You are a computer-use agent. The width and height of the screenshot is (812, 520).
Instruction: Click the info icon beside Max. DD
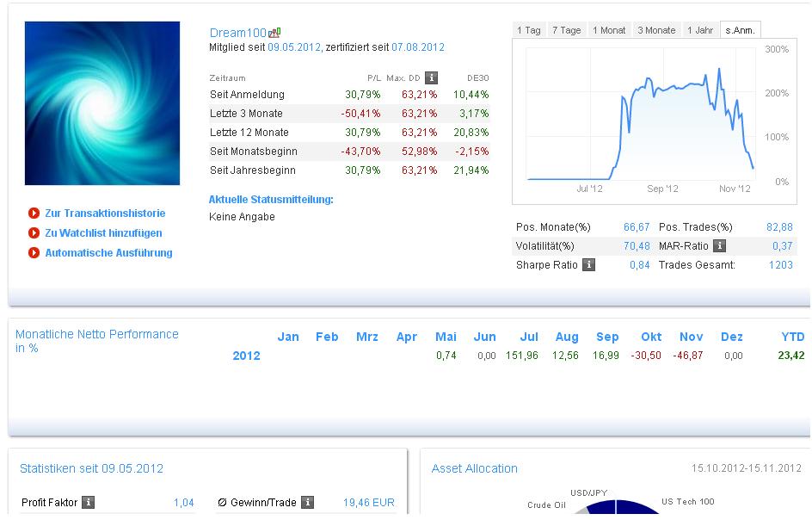tap(432, 77)
